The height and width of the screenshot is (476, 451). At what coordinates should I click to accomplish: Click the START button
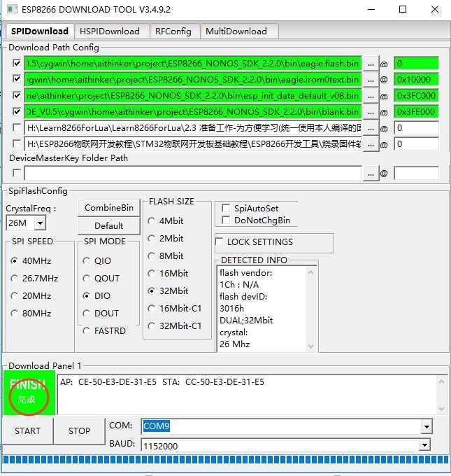(x=27, y=430)
